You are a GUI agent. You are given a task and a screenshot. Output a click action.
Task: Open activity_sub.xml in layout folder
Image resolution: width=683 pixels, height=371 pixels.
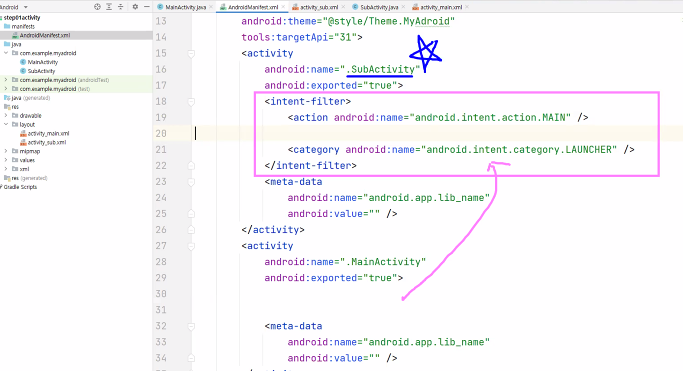point(47,142)
